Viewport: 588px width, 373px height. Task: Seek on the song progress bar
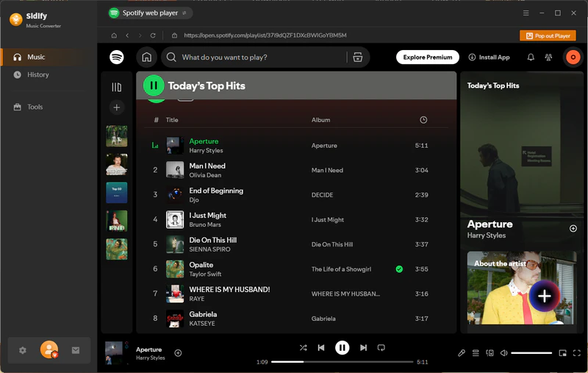[x=342, y=362]
